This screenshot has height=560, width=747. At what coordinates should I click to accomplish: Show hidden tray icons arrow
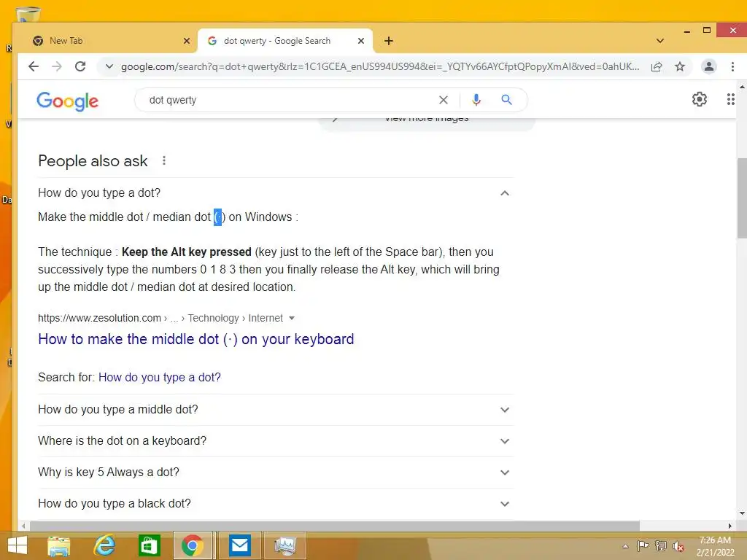tap(625, 546)
